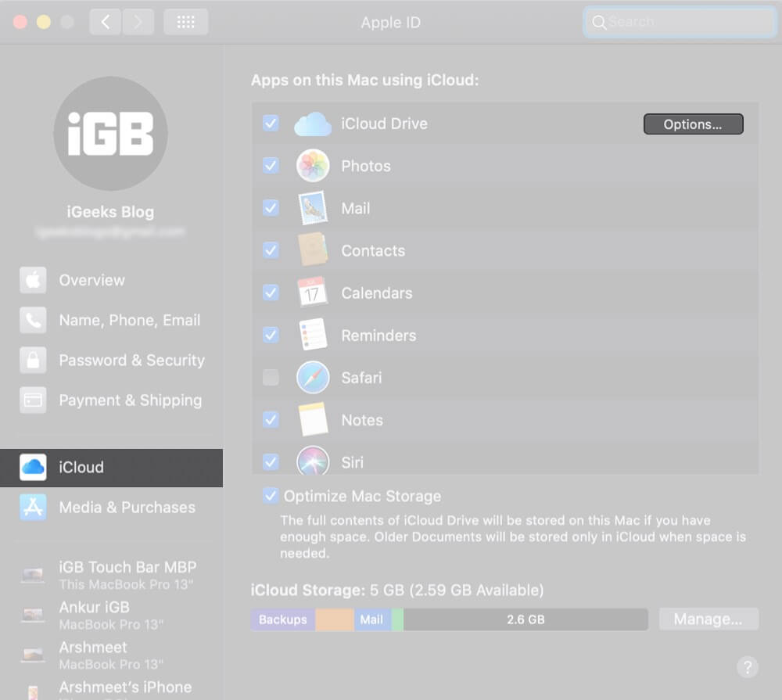This screenshot has height=700, width=782.
Task: Click the Arshmeet MacBook Pro device icon
Action: click(33, 655)
